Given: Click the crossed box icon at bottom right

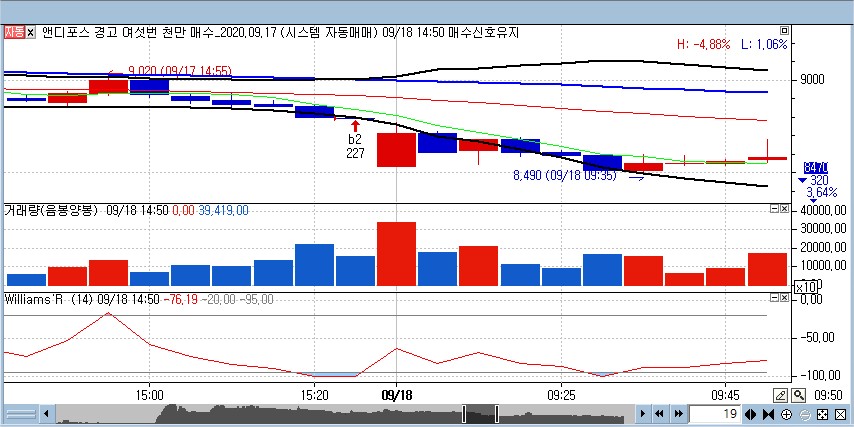Looking at the screenshot, I should pos(838,414).
